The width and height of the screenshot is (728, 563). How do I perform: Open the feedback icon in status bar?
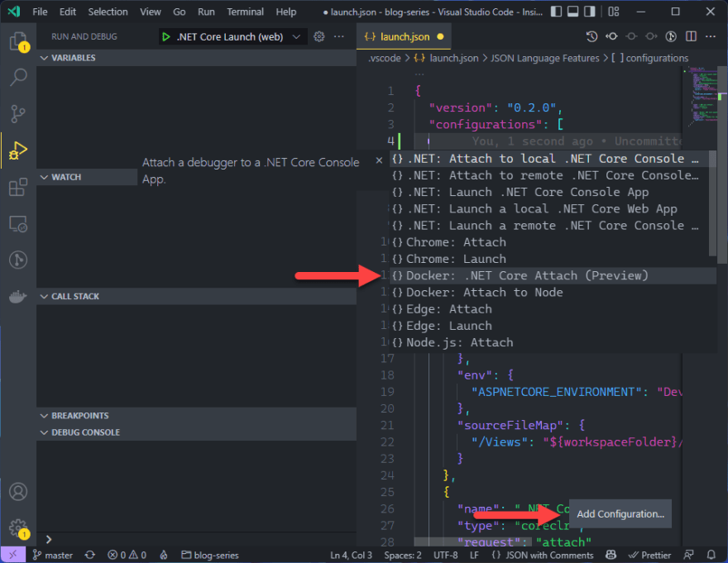pos(689,555)
